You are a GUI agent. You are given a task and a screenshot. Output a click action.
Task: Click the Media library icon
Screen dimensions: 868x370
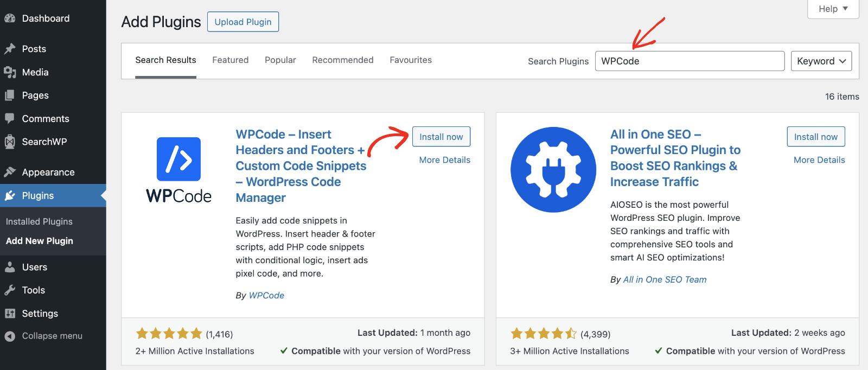tap(10, 72)
